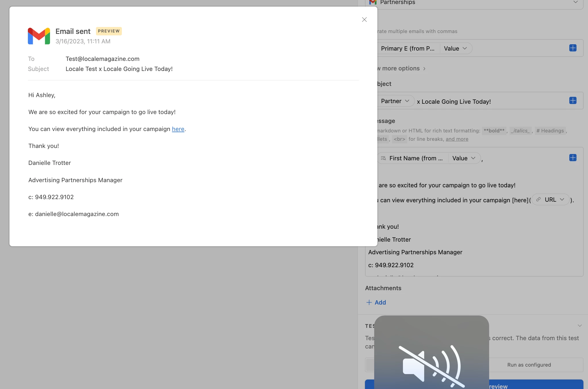Open the 'and more' formatting link

pos(457,139)
